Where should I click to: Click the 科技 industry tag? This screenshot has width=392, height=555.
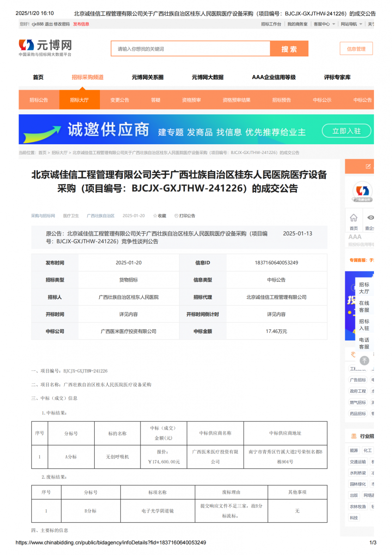click(354, 518)
